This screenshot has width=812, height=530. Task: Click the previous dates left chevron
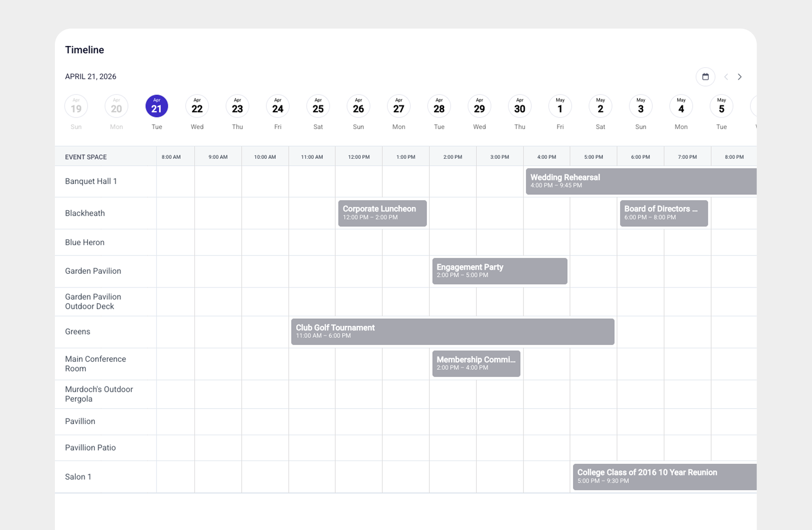[726, 77]
